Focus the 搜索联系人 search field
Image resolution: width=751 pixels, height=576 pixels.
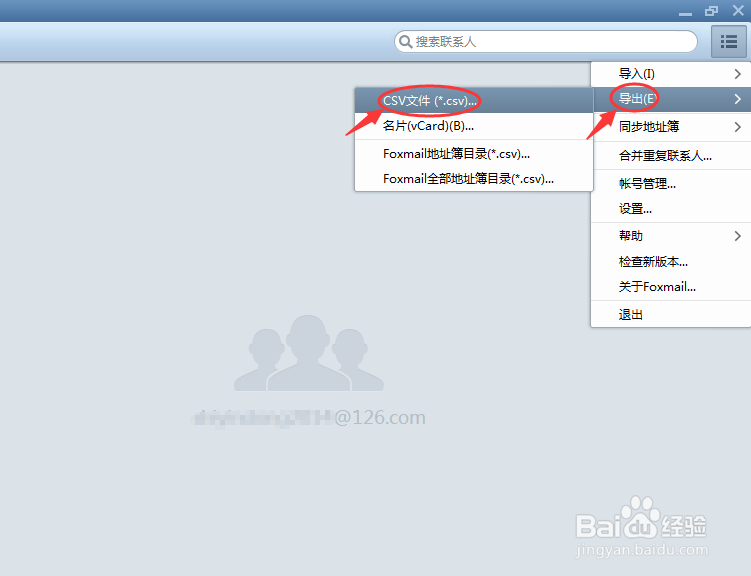[x=546, y=42]
